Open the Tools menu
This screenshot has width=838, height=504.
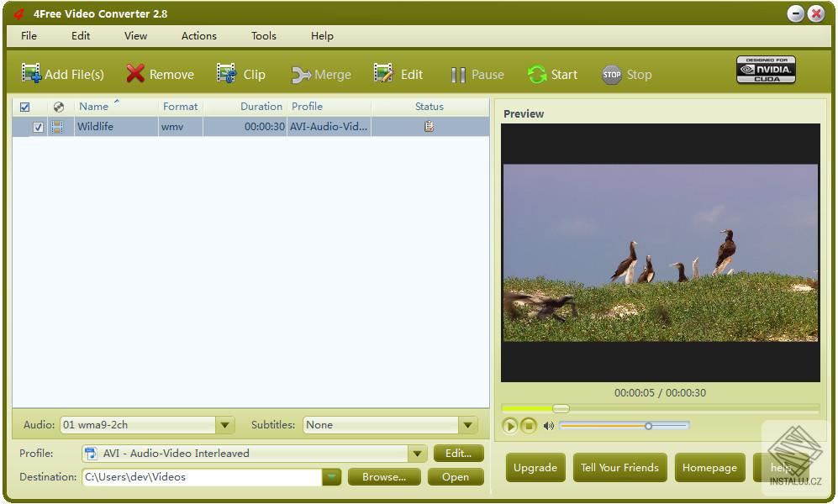[x=263, y=35]
